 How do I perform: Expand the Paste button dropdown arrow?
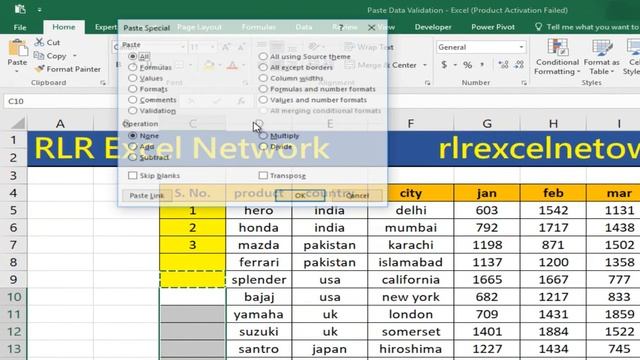click(17, 71)
